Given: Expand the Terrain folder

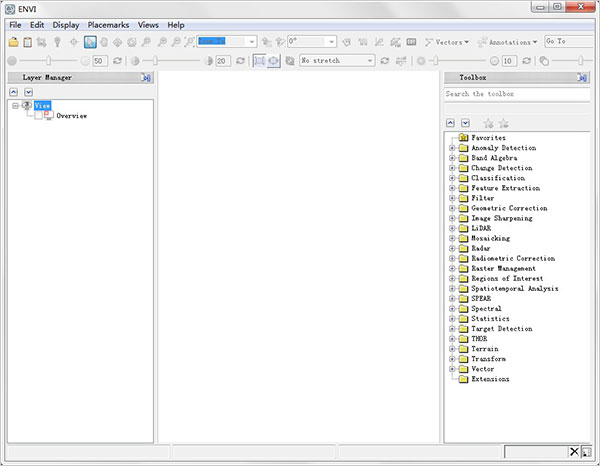Looking at the screenshot, I should (x=452, y=349).
